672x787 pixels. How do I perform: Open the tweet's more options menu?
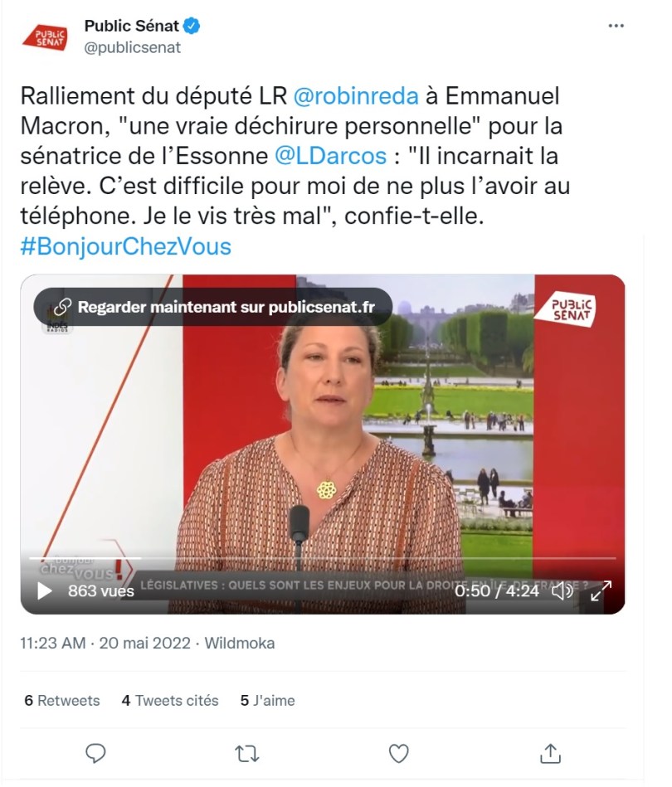(616, 26)
